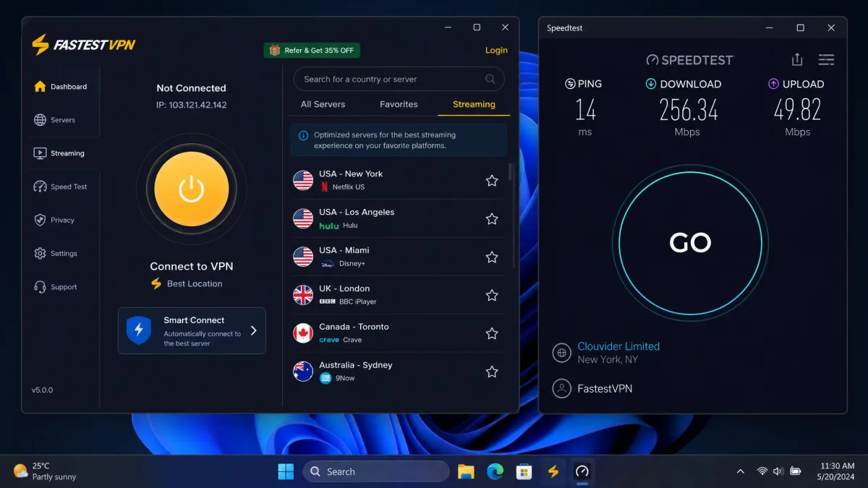Viewport: 868px width, 488px height.
Task: Show hidden system tray icons chevron
Action: click(740, 471)
